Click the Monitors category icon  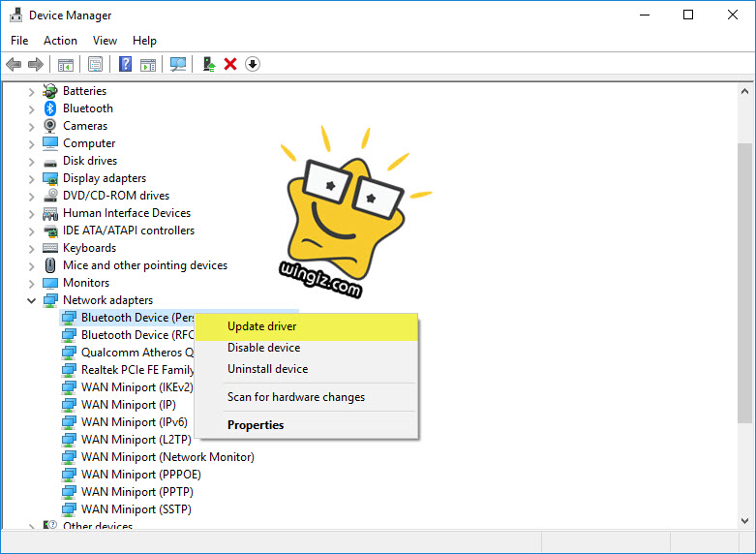tap(50, 283)
